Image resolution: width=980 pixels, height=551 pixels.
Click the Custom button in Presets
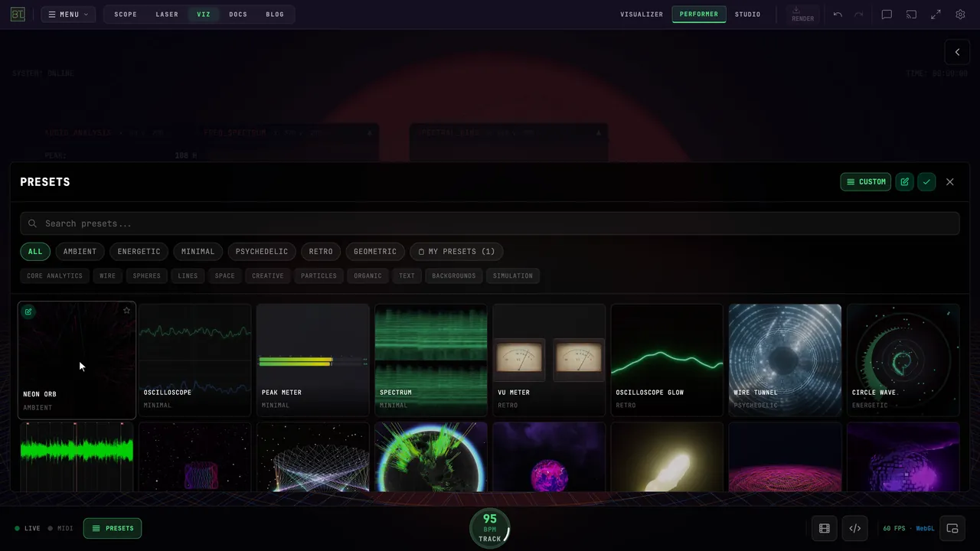[866, 182]
